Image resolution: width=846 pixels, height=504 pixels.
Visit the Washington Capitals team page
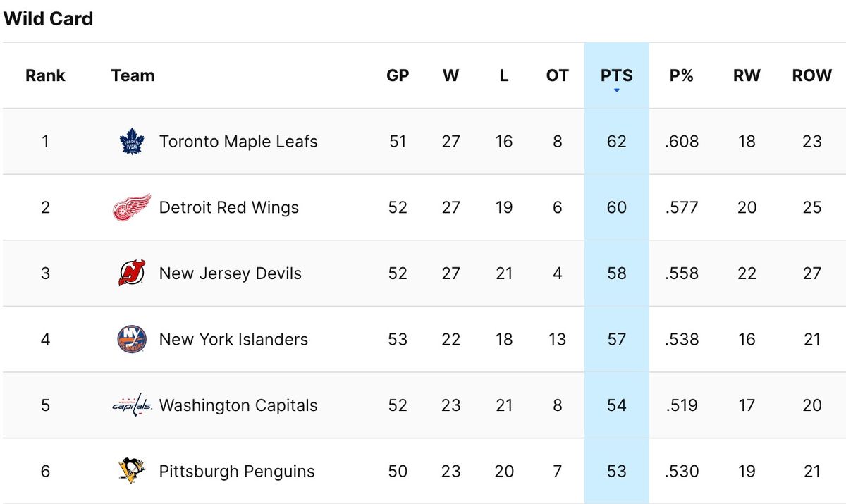coord(238,405)
